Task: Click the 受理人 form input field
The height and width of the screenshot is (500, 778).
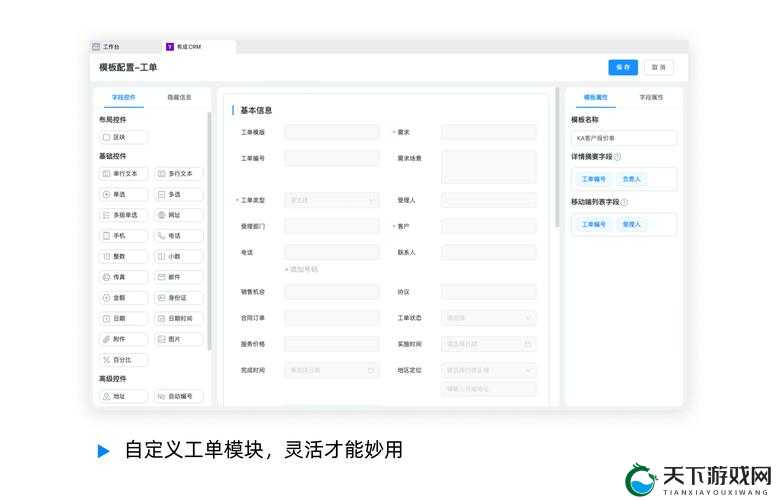Action: coord(489,200)
